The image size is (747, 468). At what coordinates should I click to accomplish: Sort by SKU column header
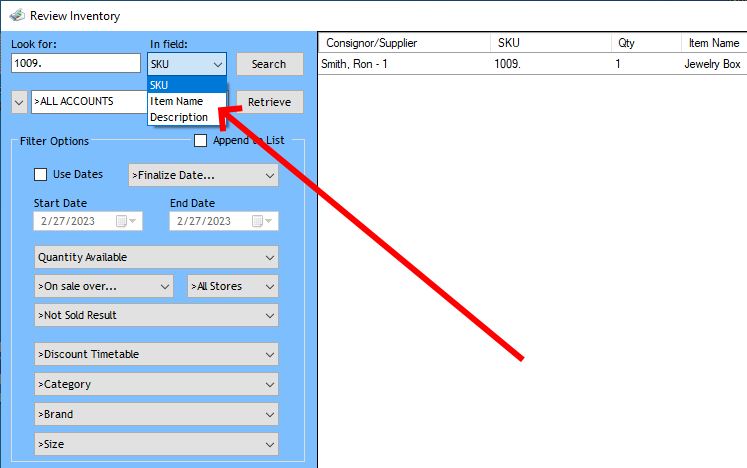tap(551, 43)
